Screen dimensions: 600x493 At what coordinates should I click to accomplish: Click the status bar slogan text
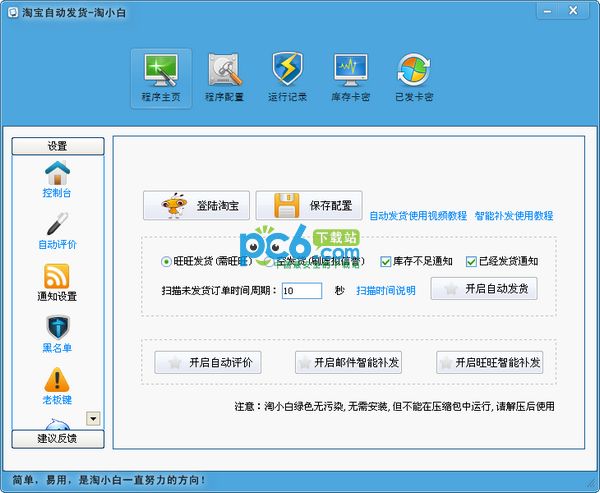pos(109,480)
